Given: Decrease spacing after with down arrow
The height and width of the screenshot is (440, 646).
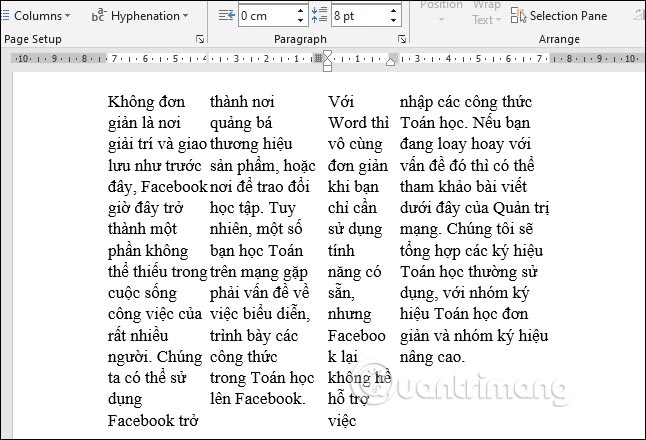Looking at the screenshot, I should (x=394, y=20).
